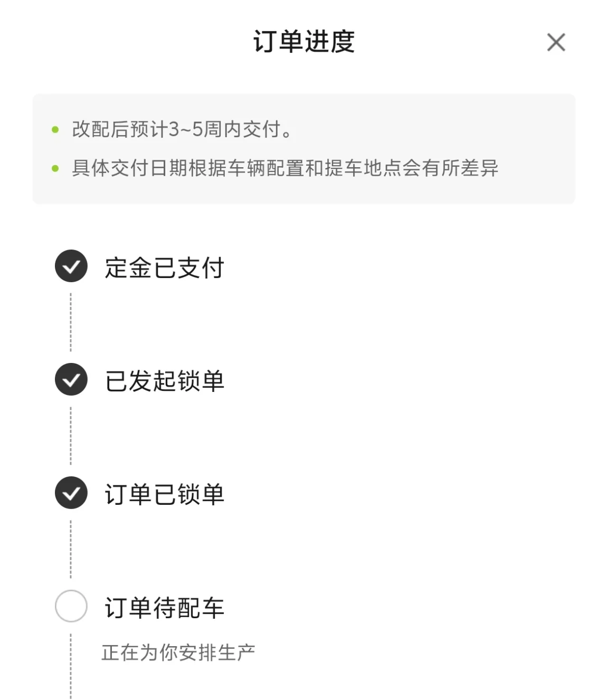Click the checkmark icon beside 订单已锁单
607x700 pixels.
coord(71,493)
